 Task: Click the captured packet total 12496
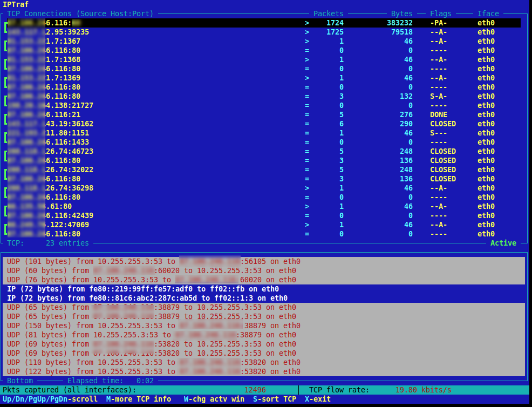pos(255,390)
